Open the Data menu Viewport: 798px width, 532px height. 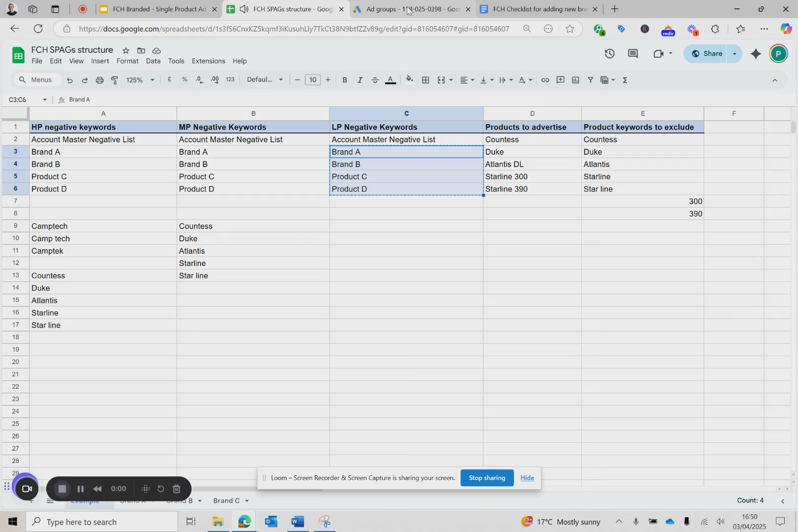(153, 61)
